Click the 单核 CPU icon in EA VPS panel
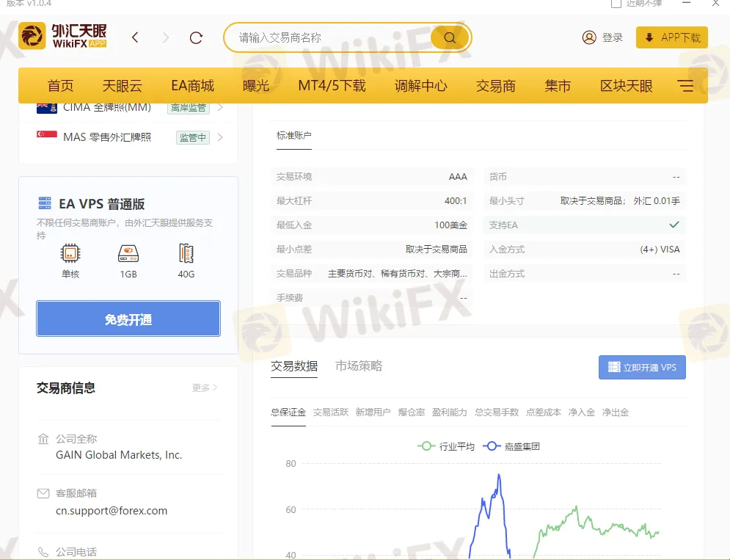This screenshot has width=730, height=560. pos(70,253)
